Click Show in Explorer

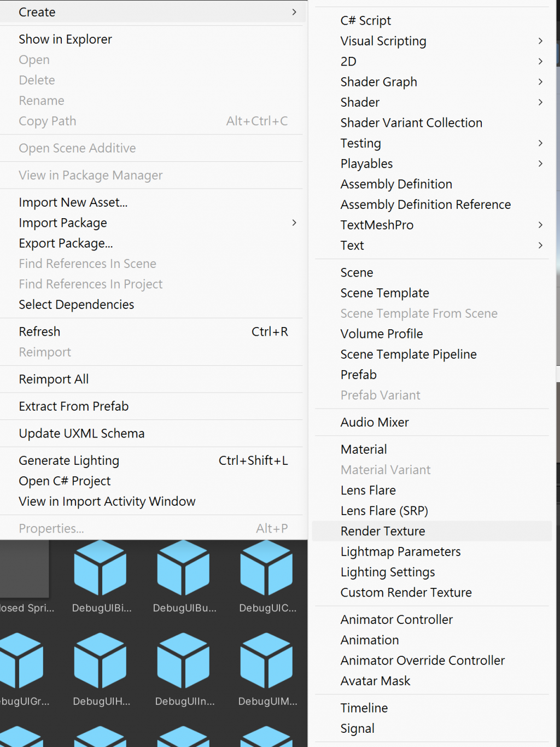65,39
